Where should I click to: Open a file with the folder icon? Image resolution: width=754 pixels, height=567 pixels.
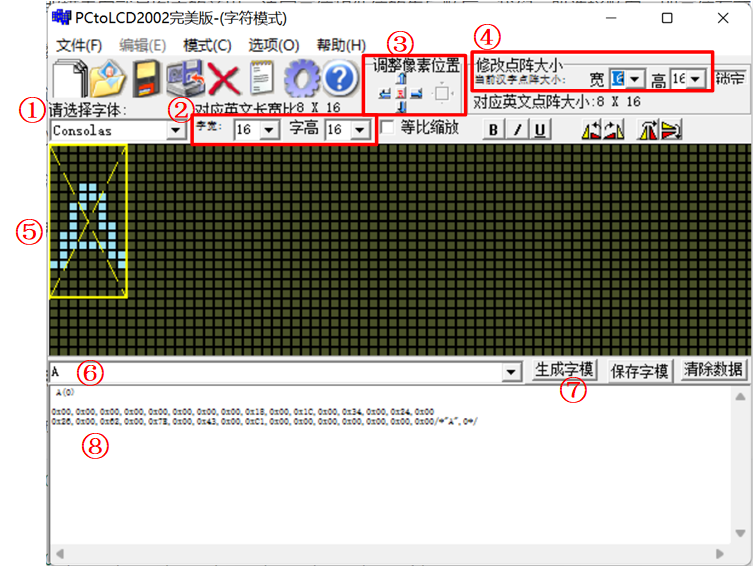click(108, 78)
